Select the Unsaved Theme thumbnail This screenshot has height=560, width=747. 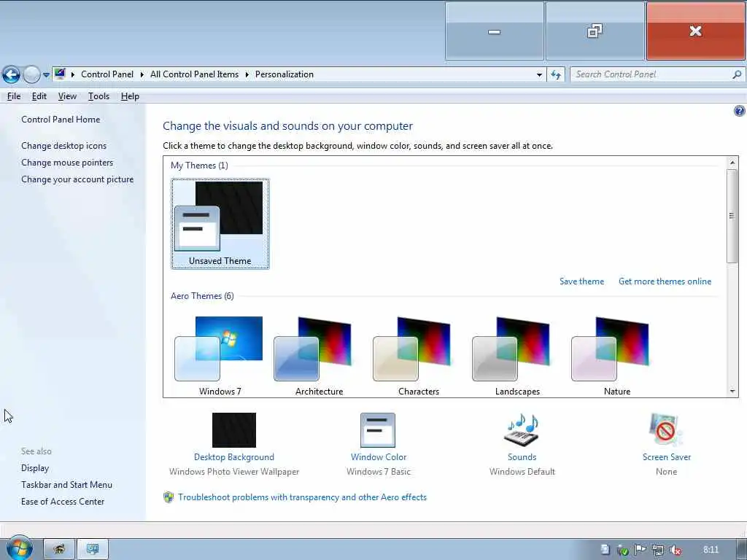[220, 224]
